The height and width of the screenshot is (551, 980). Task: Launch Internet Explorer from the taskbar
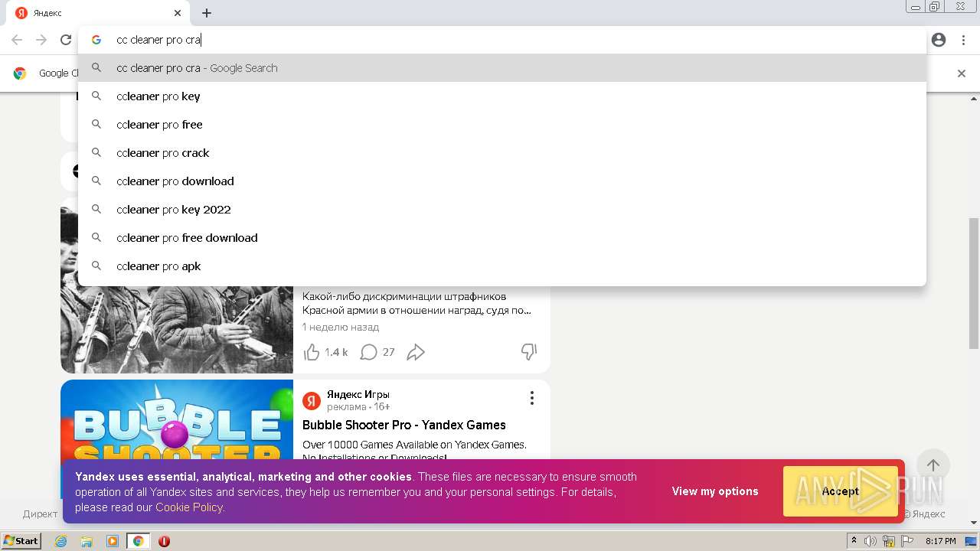point(60,541)
